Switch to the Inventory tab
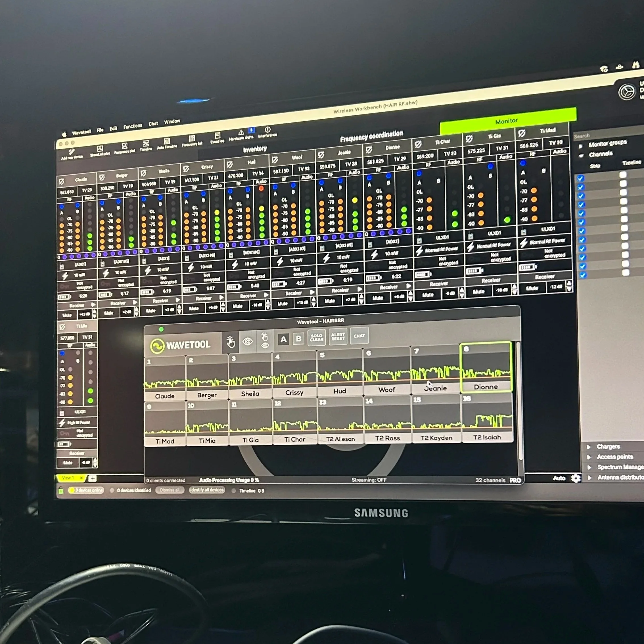644x644 pixels. pyautogui.click(x=255, y=149)
